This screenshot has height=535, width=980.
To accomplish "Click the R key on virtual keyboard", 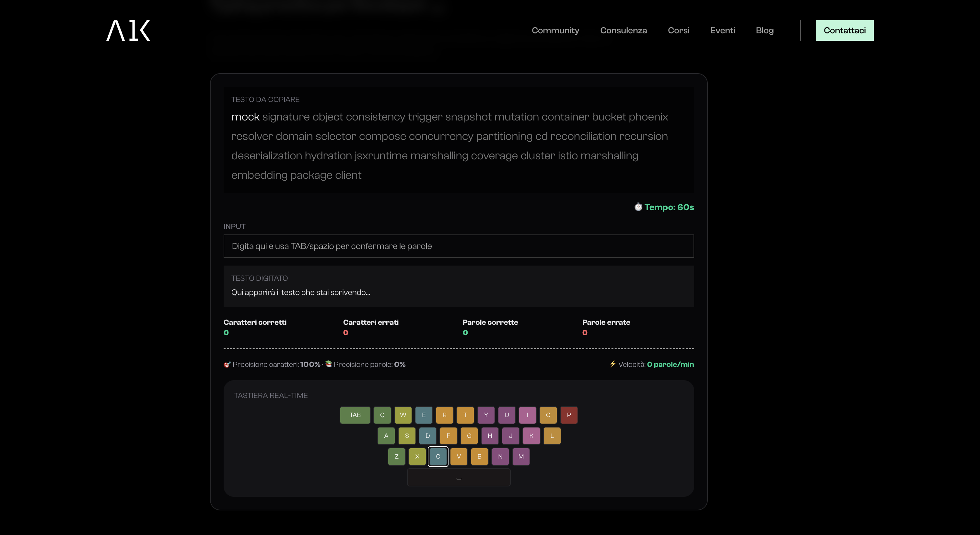I will pyautogui.click(x=444, y=415).
